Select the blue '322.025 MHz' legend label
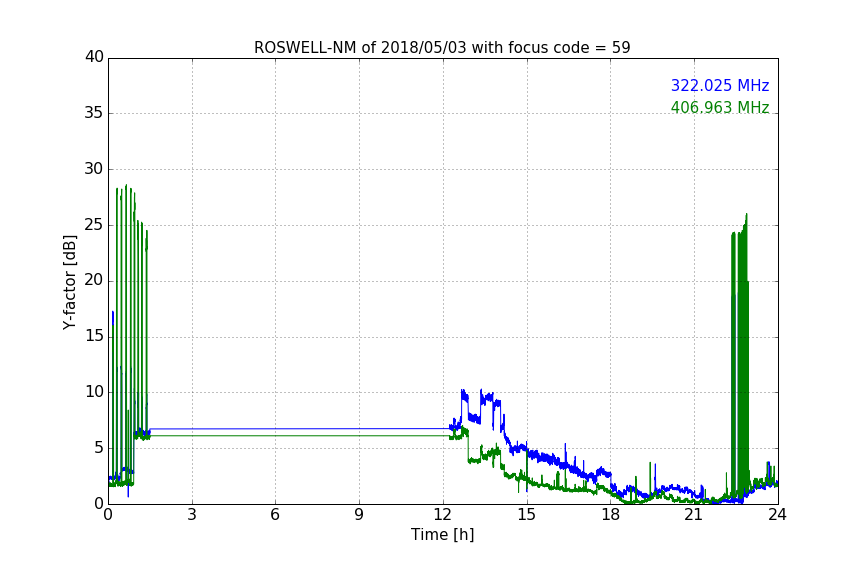The width and height of the screenshot is (864, 576). [x=720, y=85]
